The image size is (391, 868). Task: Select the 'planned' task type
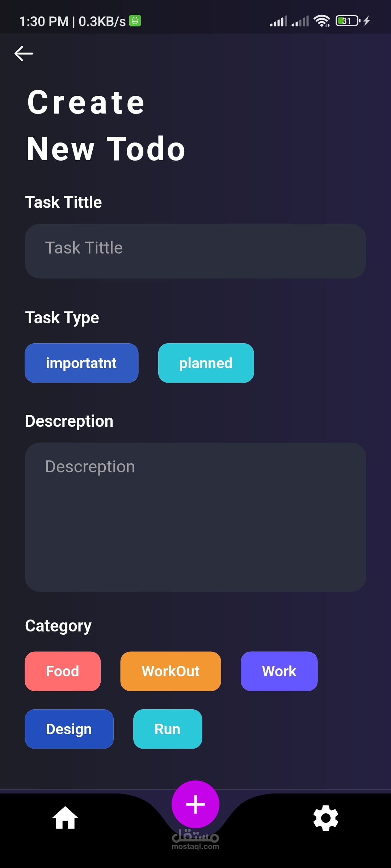(x=206, y=363)
